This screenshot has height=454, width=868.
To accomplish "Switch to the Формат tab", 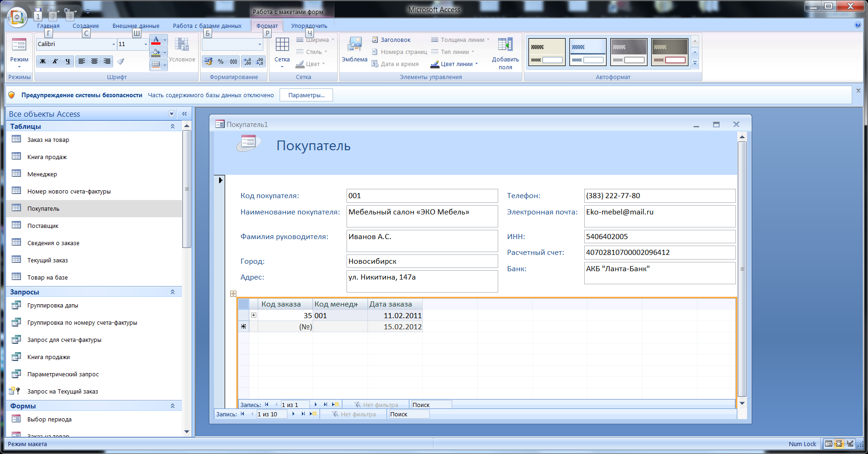I will tap(267, 26).
